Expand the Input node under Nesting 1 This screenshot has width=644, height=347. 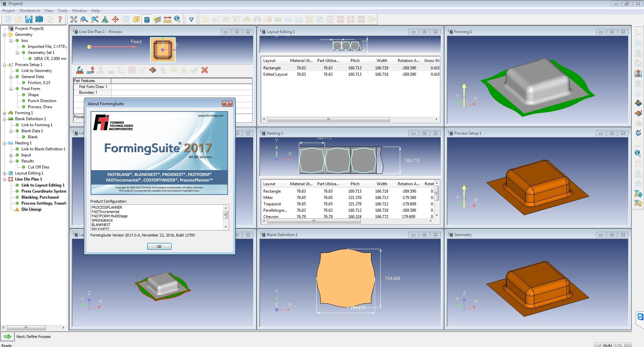pos(11,155)
